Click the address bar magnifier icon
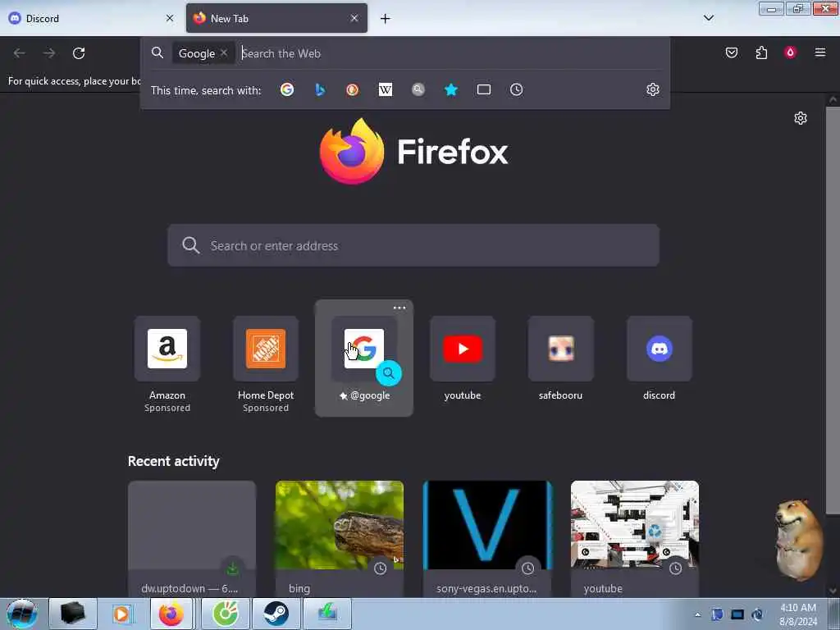Image resolution: width=840 pixels, height=630 pixels. point(157,52)
